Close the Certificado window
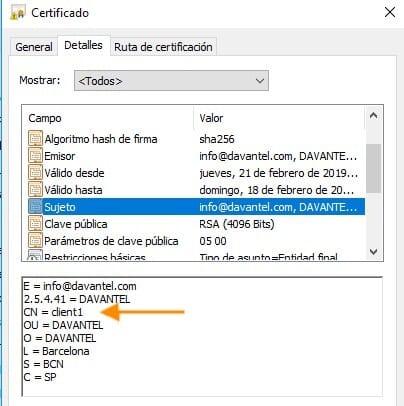 tap(390, 13)
